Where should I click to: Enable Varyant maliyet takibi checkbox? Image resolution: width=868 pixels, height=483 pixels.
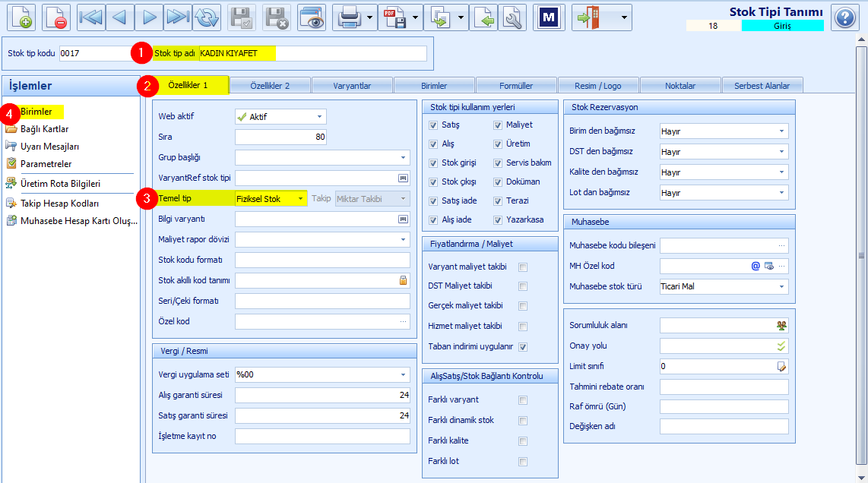(523, 267)
